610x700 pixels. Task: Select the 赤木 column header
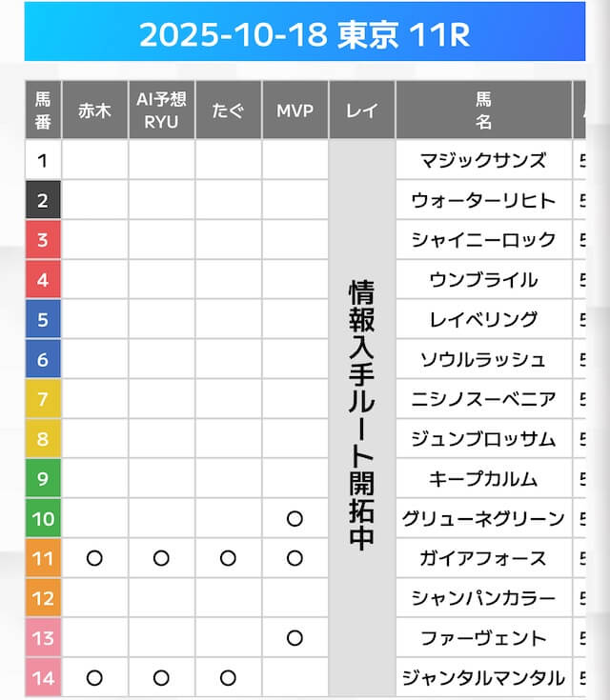coord(94,110)
